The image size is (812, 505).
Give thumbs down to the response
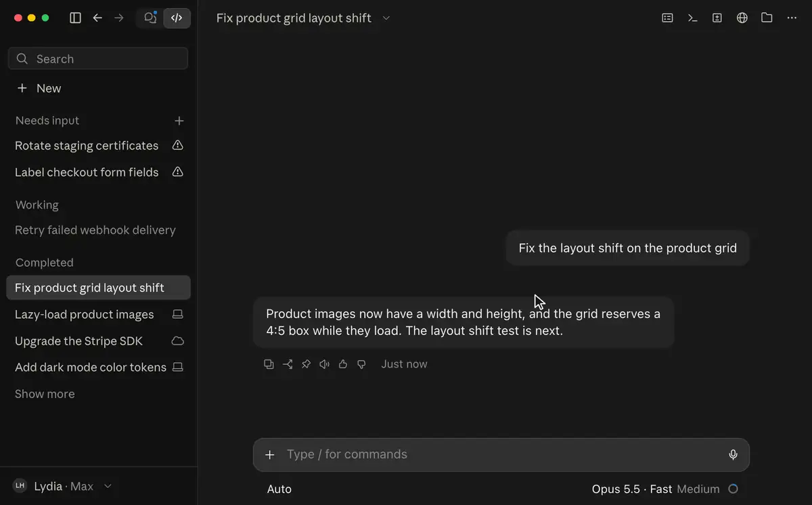[x=361, y=364]
